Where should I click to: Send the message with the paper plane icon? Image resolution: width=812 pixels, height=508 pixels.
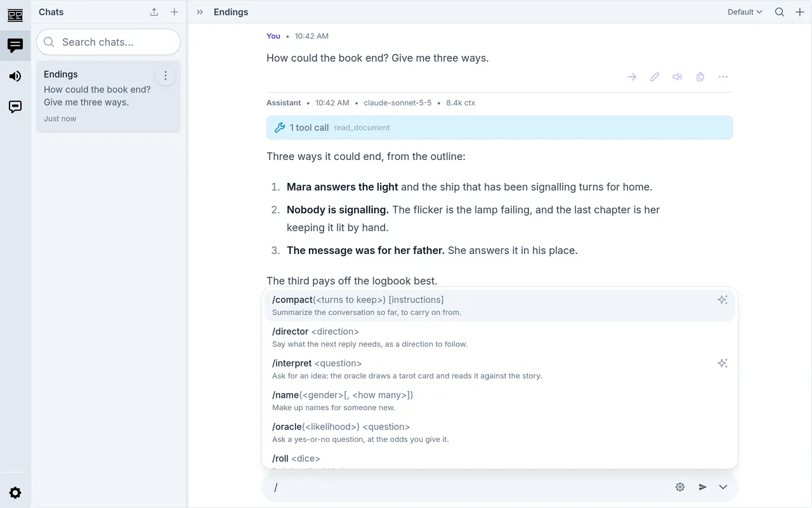click(x=703, y=487)
